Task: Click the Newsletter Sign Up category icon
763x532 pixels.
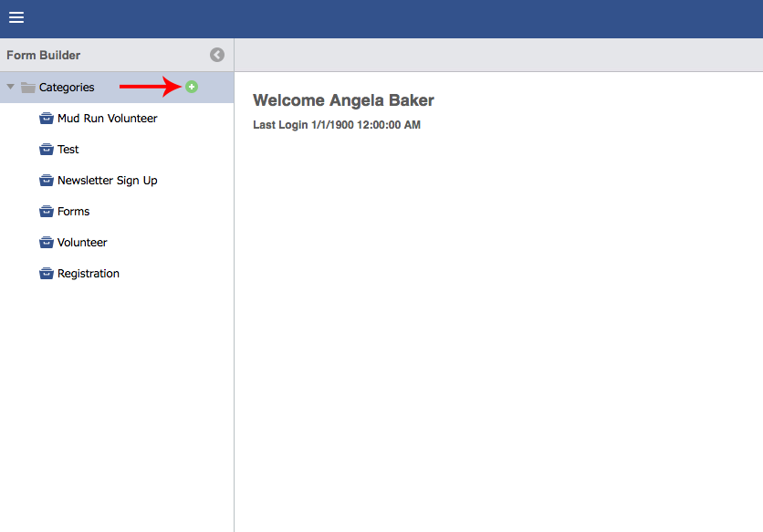Action: tap(47, 181)
